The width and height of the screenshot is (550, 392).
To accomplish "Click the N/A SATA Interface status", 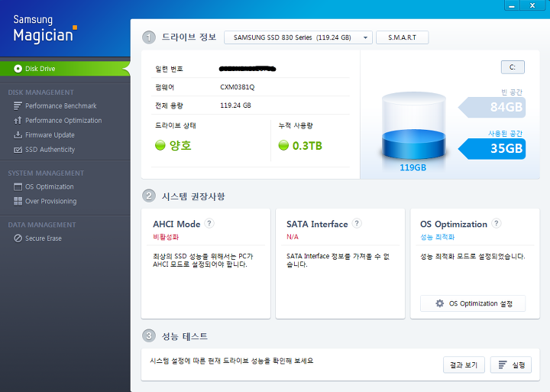I will click(x=293, y=237).
